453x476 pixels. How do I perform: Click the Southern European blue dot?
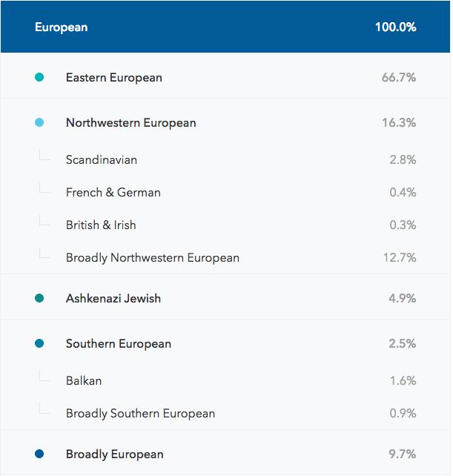tap(39, 343)
